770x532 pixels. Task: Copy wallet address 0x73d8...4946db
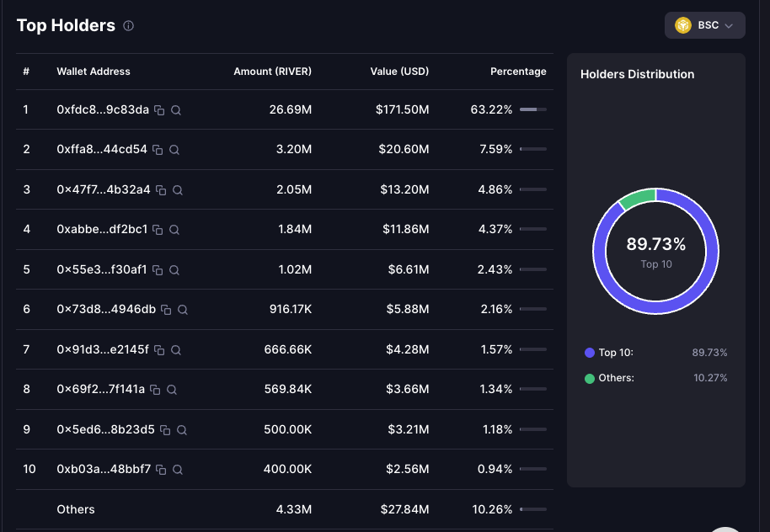pos(166,310)
